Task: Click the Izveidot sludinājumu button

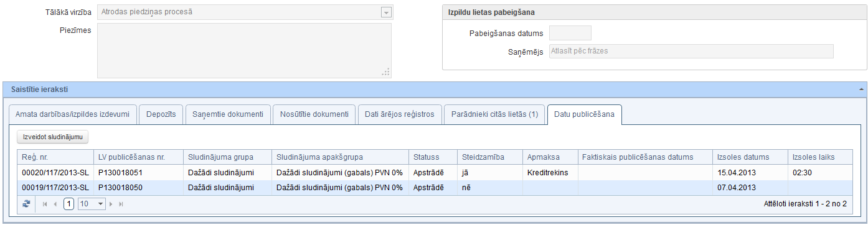Action: click(x=53, y=137)
